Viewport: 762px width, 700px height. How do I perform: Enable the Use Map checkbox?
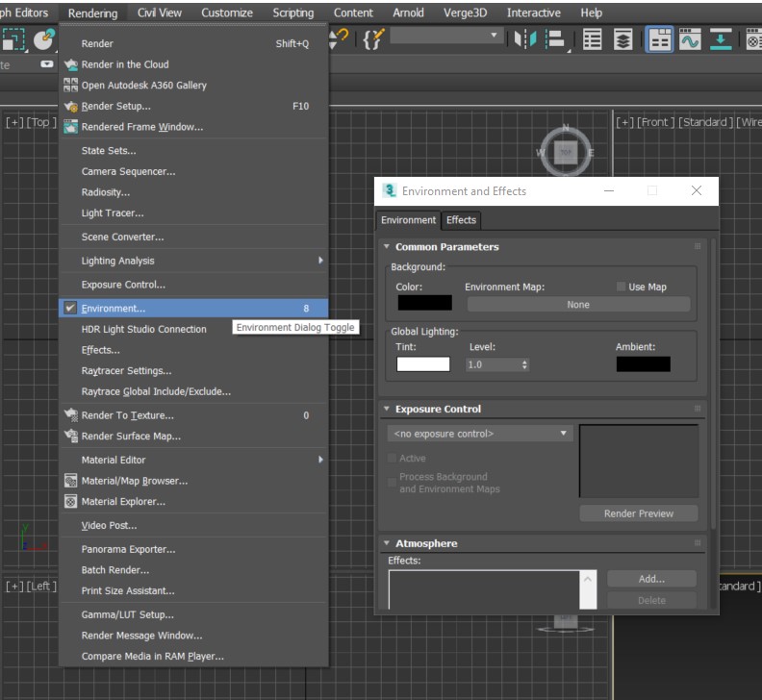[621, 287]
